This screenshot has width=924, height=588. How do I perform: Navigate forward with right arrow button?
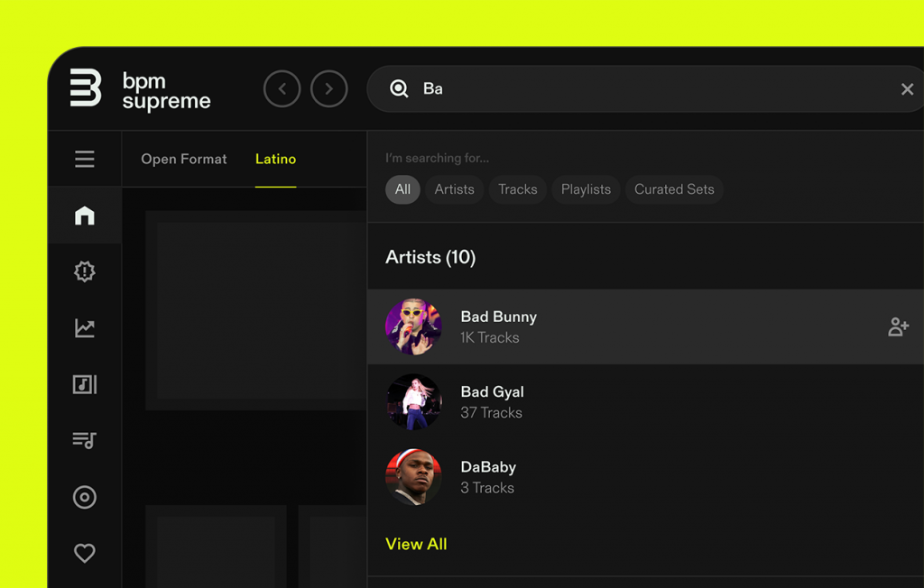coord(329,89)
